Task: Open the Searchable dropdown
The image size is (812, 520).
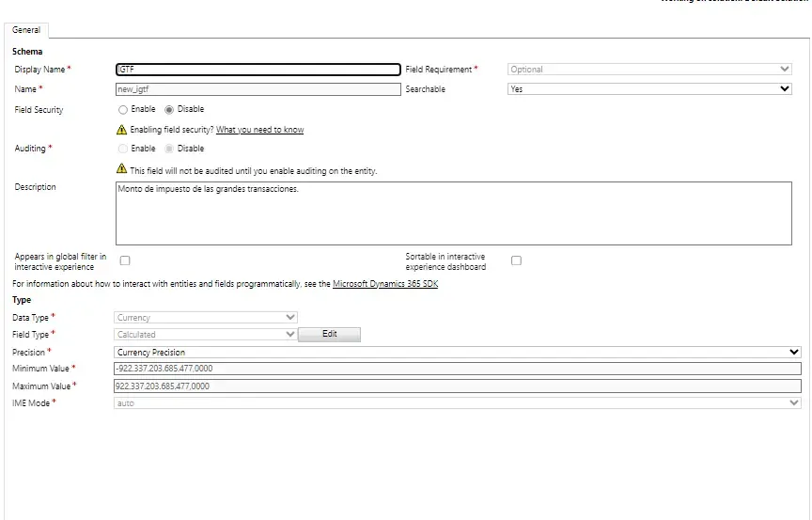Action: (x=649, y=89)
